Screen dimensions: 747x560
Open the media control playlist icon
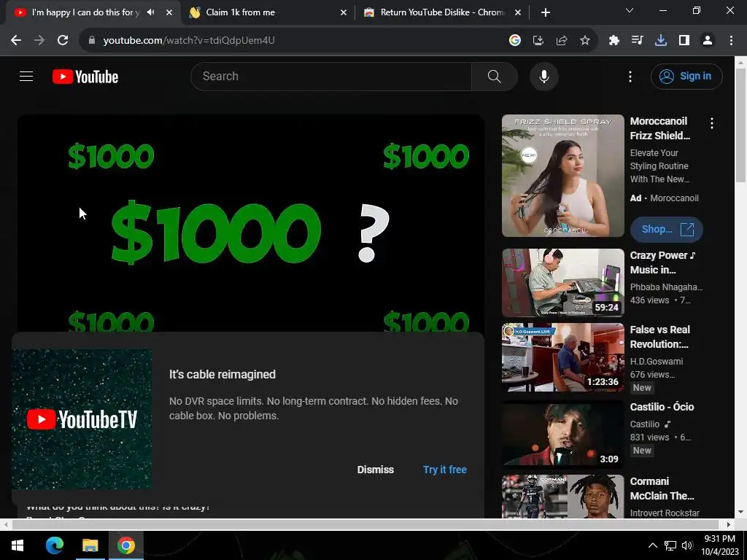click(637, 41)
